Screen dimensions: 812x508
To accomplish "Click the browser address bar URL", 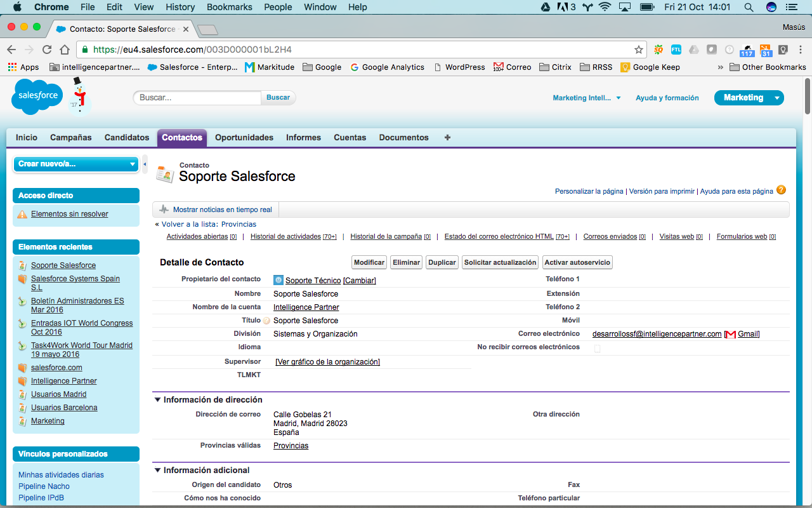I will [x=192, y=50].
